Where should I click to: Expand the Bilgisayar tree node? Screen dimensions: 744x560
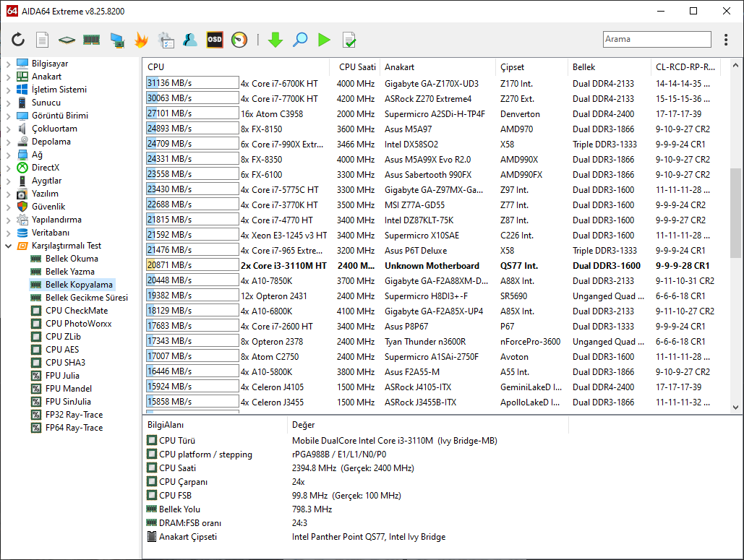(x=8, y=64)
